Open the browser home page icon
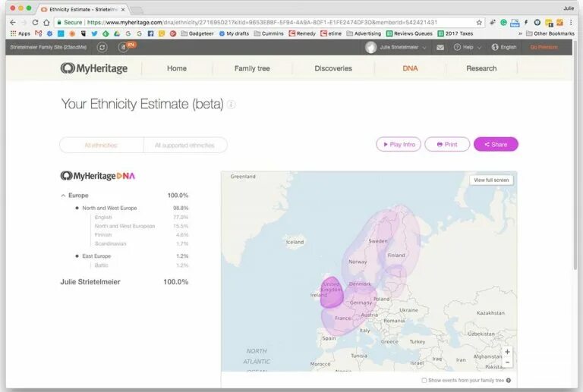Image resolution: width=583 pixels, height=392 pixels. 46,22
